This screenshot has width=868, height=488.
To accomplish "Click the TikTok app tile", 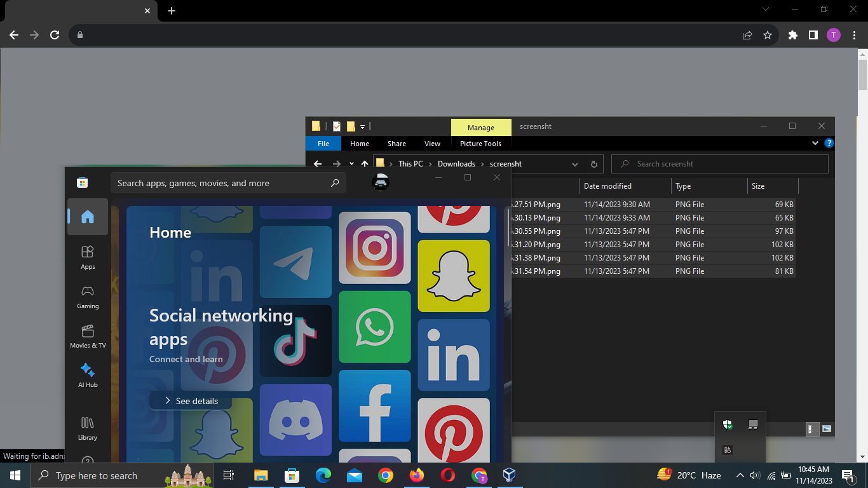I will pos(295,341).
